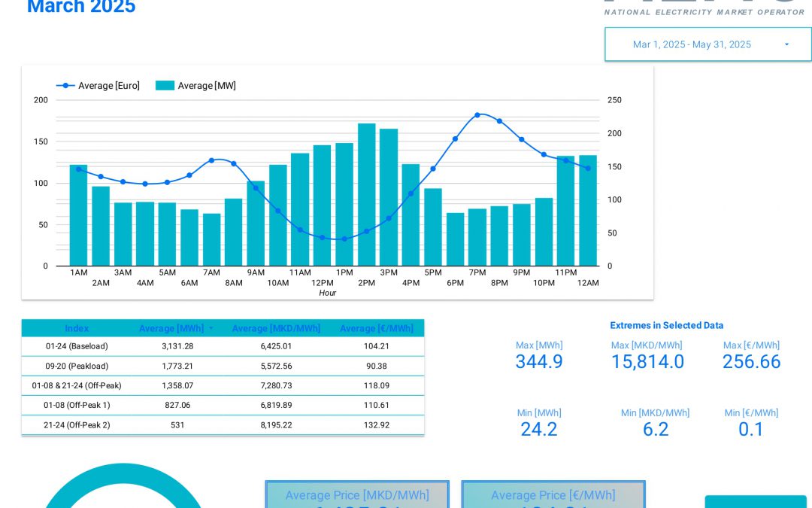Select the 09-20 (Peakload) row
This screenshot has height=508, width=812.
[77, 366]
